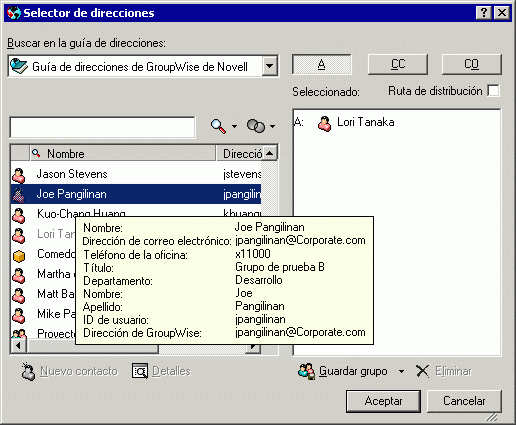Open the Detalles button
The image size is (516, 425).
162,371
